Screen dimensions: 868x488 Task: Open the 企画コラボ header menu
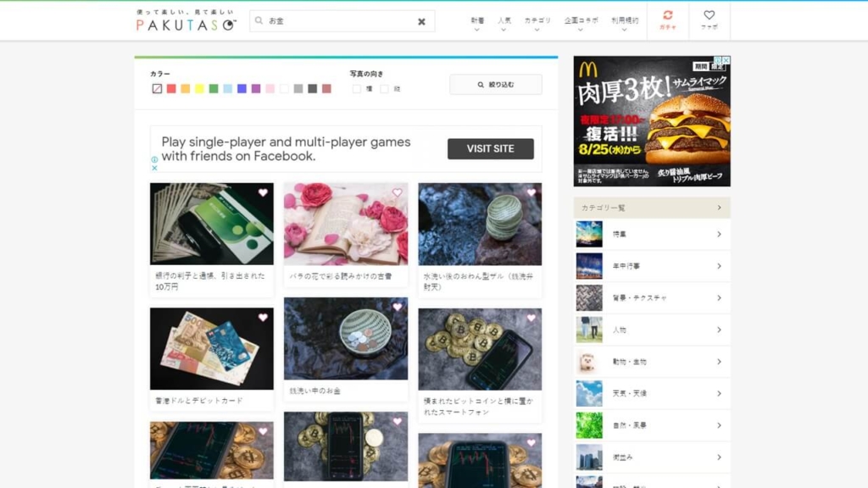[581, 23]
